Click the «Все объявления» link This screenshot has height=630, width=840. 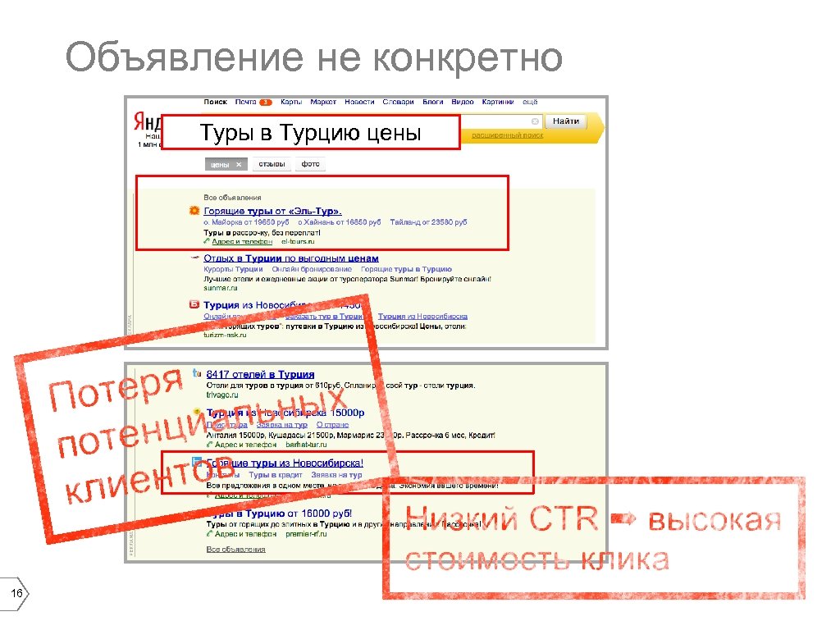(234, 198)
